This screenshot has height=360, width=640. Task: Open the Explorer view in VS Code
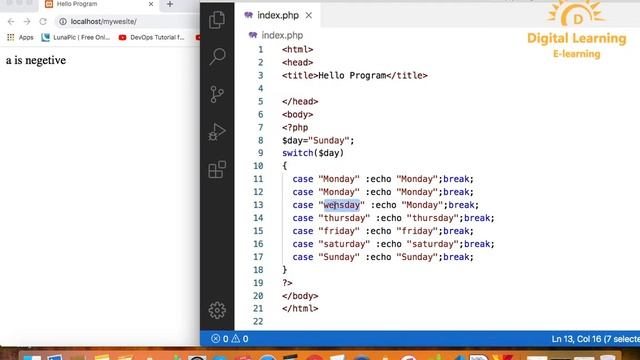tap(217, 19)
